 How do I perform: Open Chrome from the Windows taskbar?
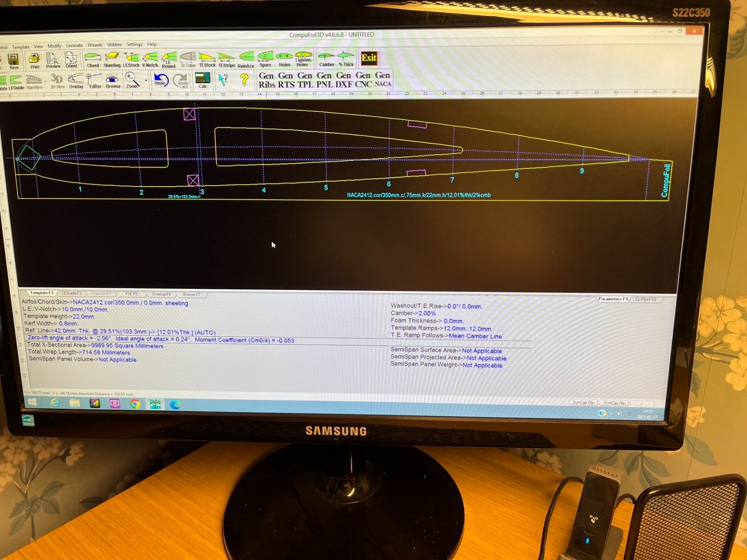[135, 404]
